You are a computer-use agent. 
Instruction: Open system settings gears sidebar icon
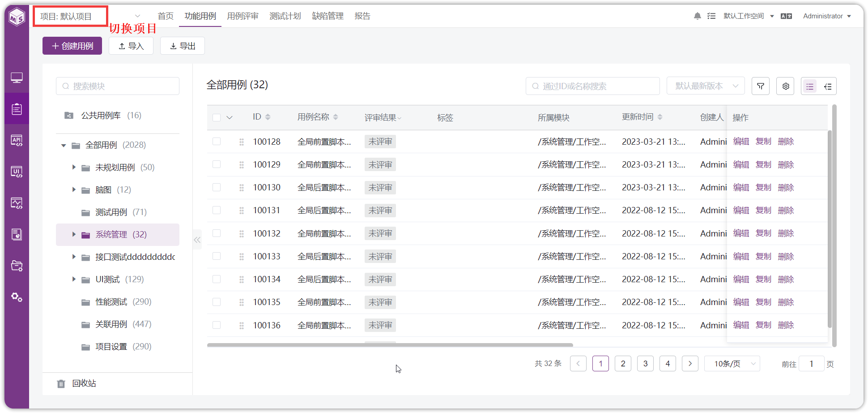[x=17, y=297]
